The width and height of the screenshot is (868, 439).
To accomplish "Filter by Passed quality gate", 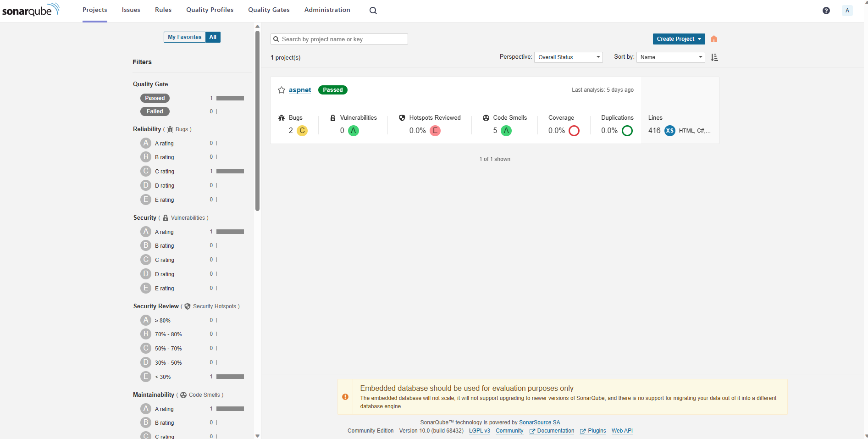I will tap(155, 98).
